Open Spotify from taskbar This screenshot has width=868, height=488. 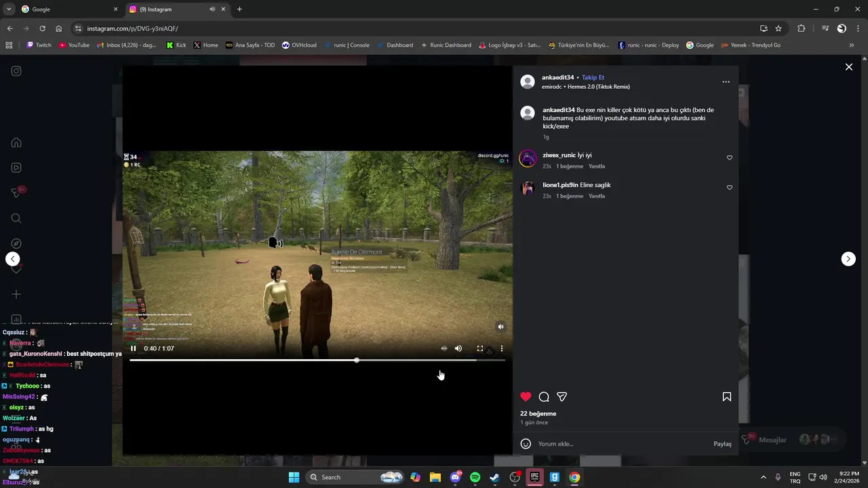[x=475, y=477]
